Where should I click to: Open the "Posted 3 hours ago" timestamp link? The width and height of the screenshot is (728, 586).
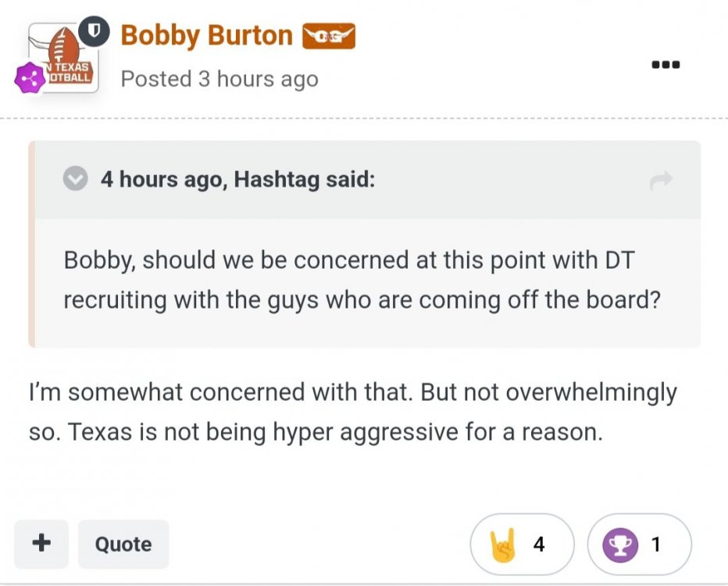[219, 79]
